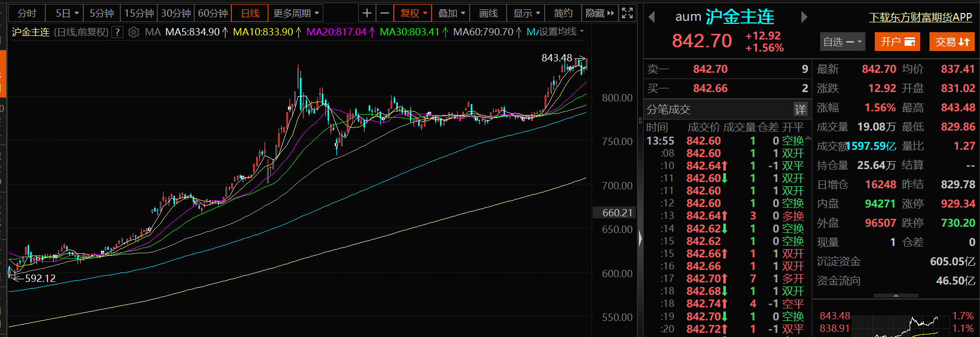Image resolution: width=980 pixels, height=337 pixels.
Task: Click the 成交量 19.08万 value
Action: pyautogui.click(x=876, y=127)
